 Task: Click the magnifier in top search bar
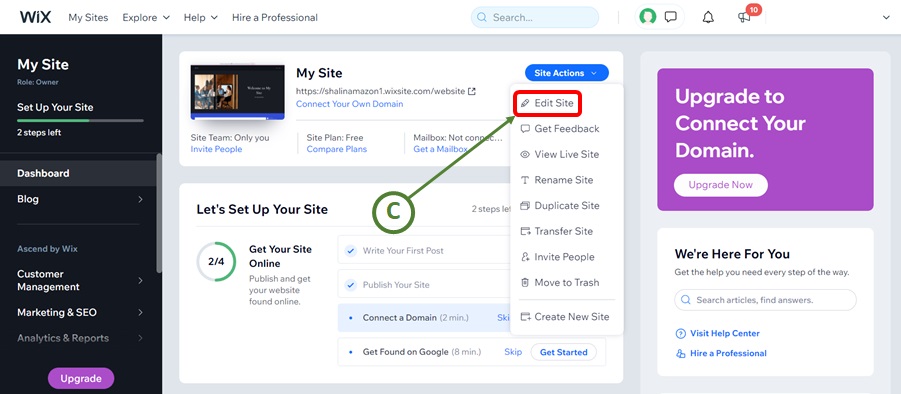click(482, 18)
